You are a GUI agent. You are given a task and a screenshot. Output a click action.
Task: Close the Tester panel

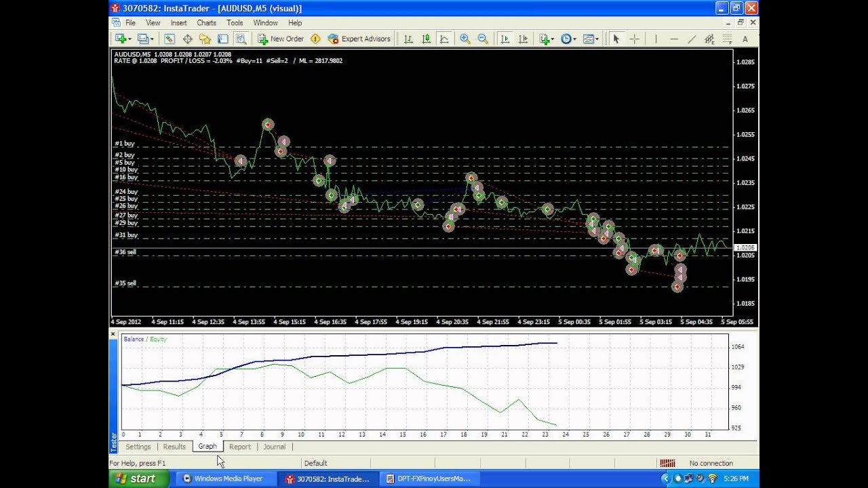(x=113, y=334)
